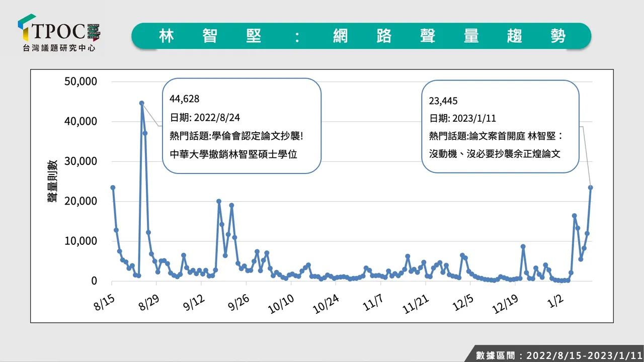Click the 沒動機、沒必要抄襲余正煌論文 text line

click(495, 154)
